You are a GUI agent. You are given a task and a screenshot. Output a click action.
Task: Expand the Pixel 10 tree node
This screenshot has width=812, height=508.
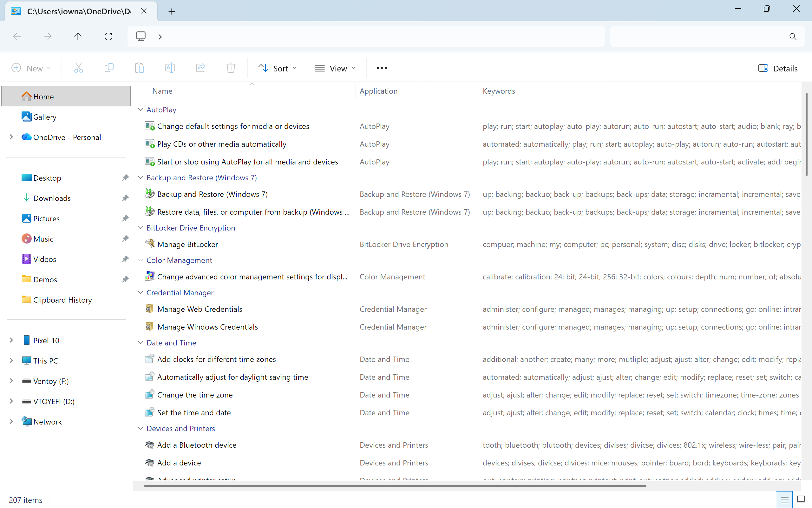[11, 340]
